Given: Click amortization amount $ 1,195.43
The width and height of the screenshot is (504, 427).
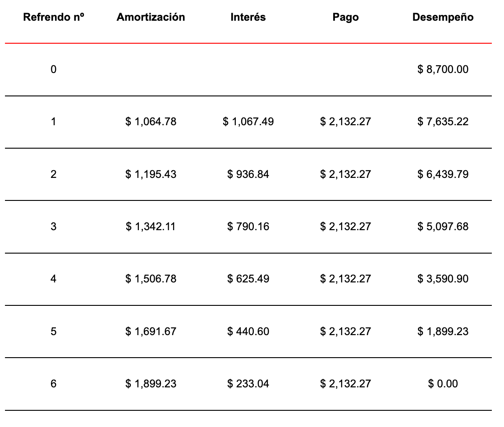Looking at the screenshot, I should click(x=151, y=174).
